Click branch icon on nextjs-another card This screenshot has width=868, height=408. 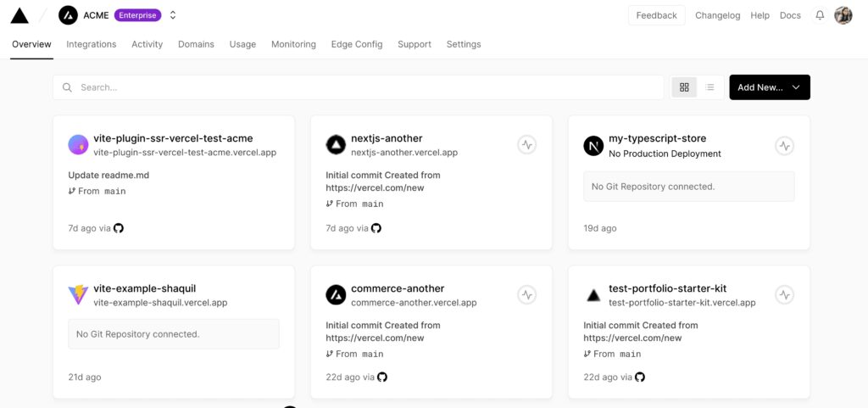click(x=330, y=204)
